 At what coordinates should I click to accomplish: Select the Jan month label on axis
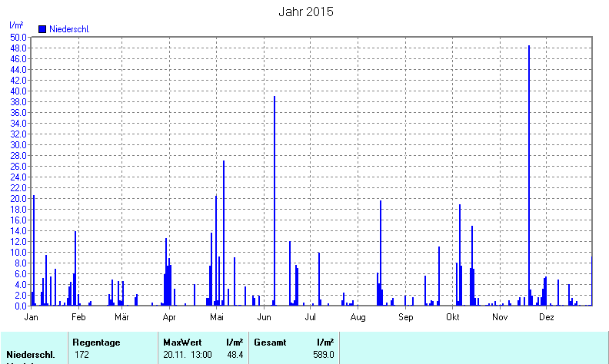32,316
